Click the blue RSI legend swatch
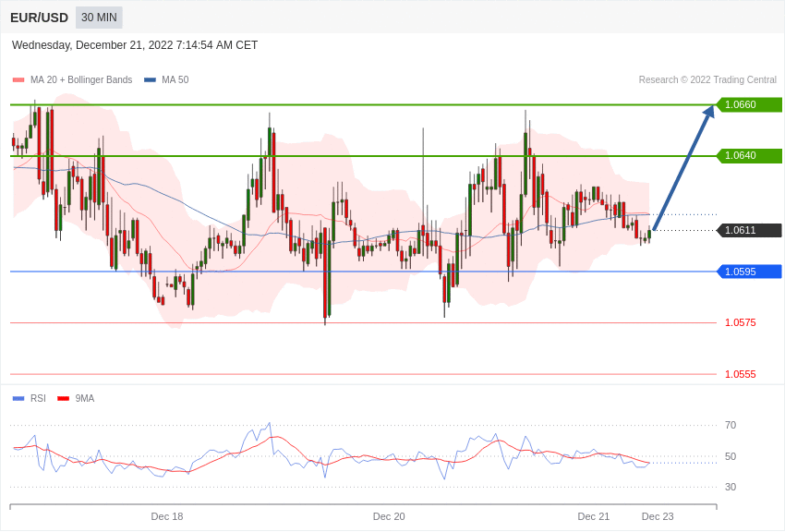 [x=18, y=399]
